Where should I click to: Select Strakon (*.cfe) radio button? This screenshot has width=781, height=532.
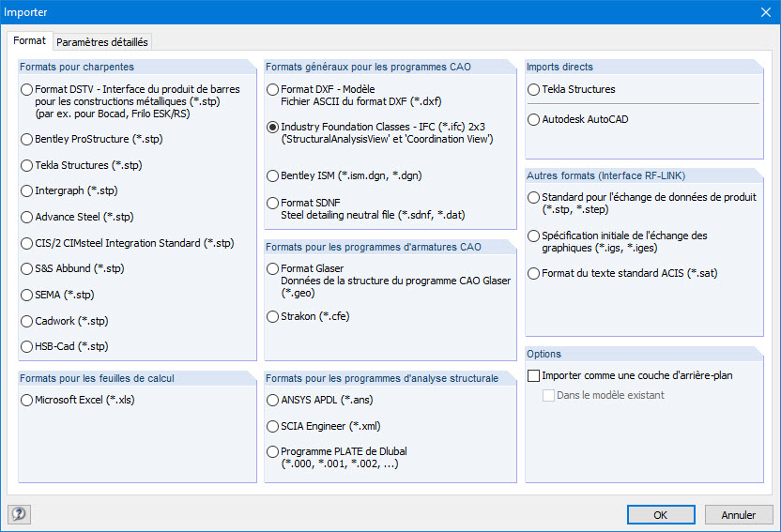pyautogui.click(x=273, y=316)
